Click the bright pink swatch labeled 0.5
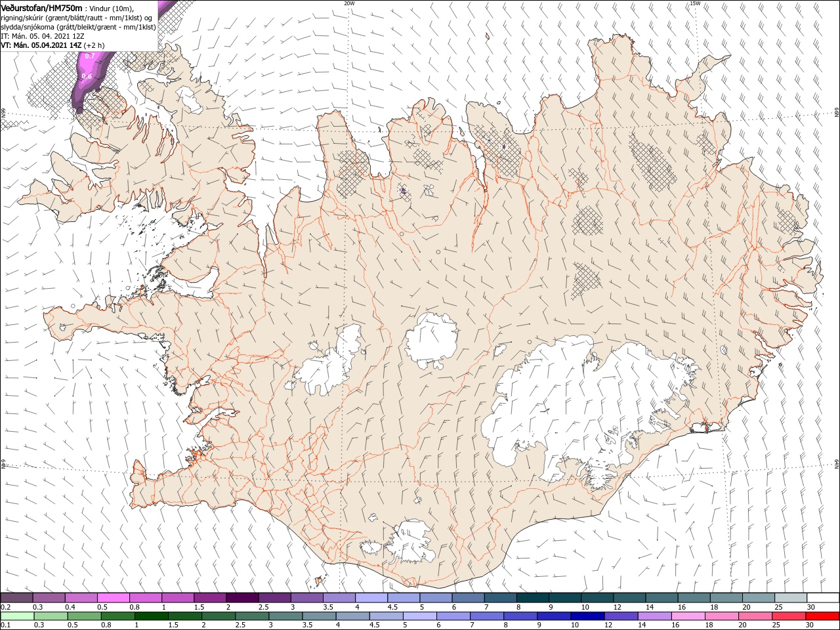840x630 pixels. pos(113,598)
